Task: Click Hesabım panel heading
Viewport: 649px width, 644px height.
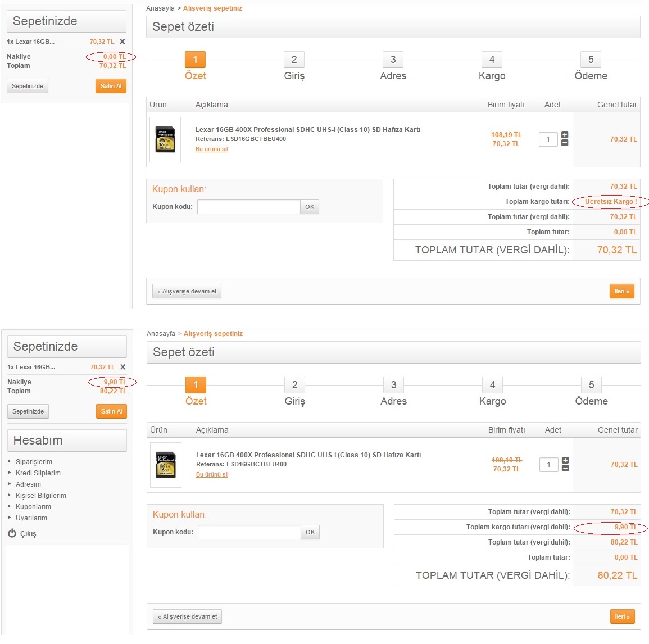Action: 67,441
